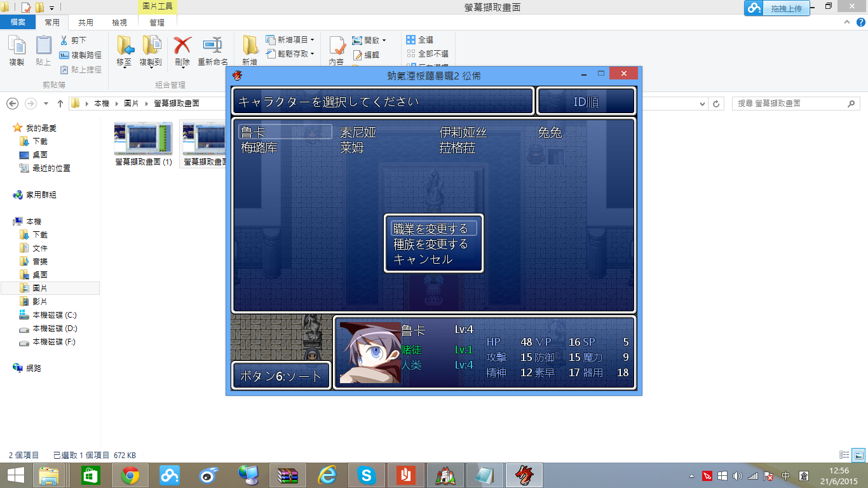Switch to the Share (共用) ribbon tab
Image resolution: width=868 pixels, height=488 pixels.
(x=86, y=22)
